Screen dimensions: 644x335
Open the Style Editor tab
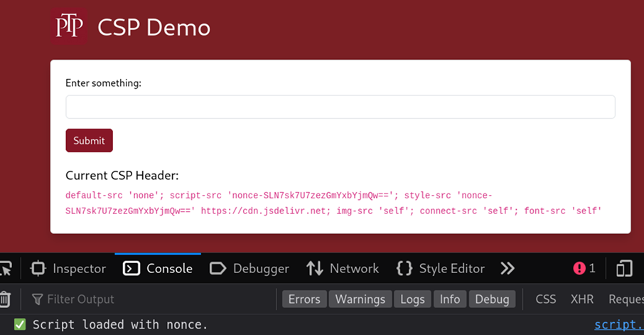[x=440, y=268]
